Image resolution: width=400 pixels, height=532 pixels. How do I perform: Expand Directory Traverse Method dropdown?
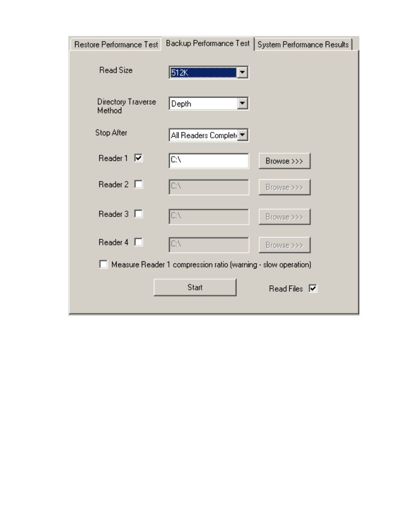coord(242,103)
